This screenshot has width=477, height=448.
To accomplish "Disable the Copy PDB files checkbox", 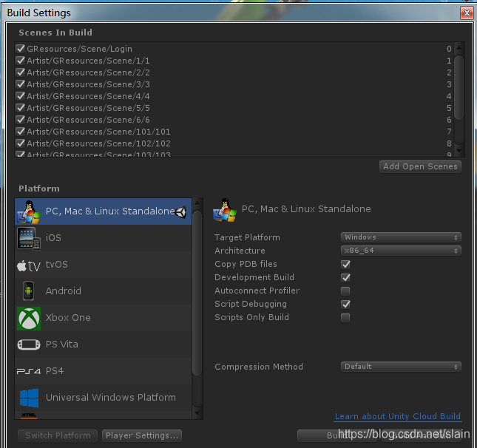I will (345, 265).
